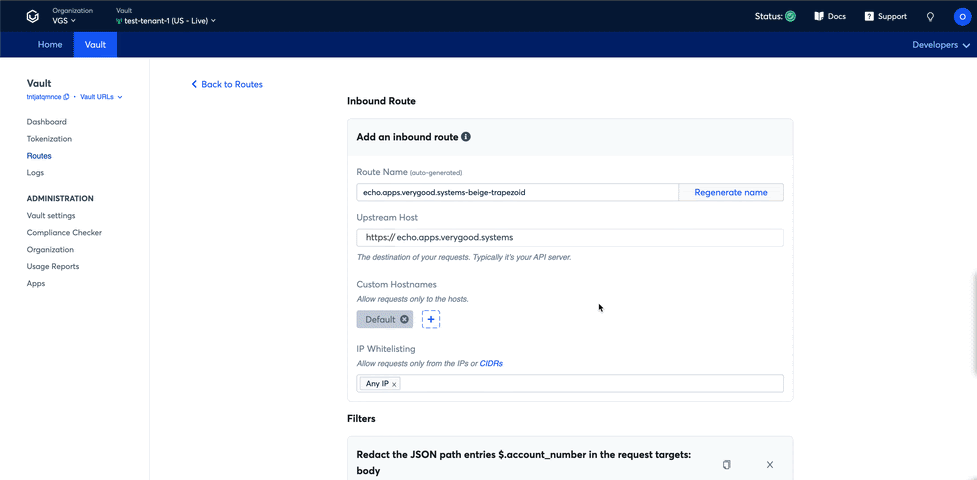Delete the account_number filter

point(770,464)
